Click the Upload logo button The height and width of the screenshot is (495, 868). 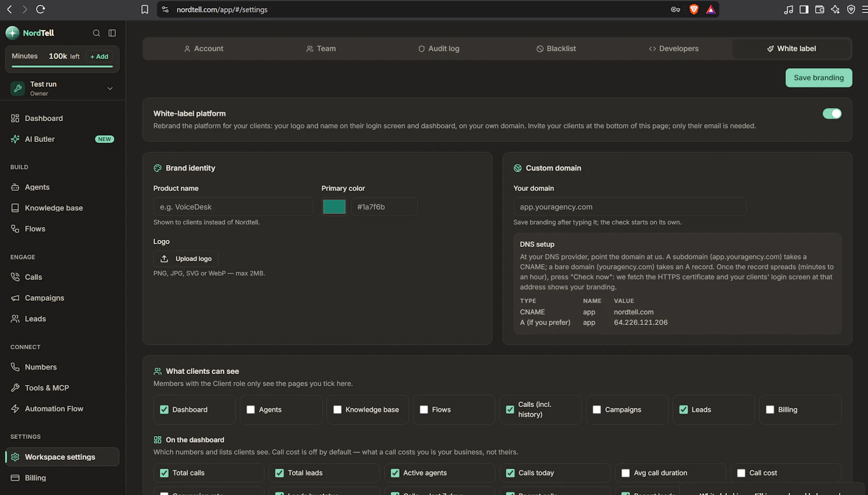186,258
